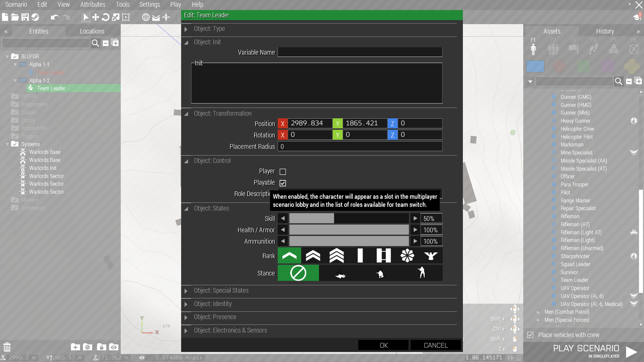Screen dimensions: 644x362
Task: Uncheck the Playable checkbox
Action: tap(283, 183)
